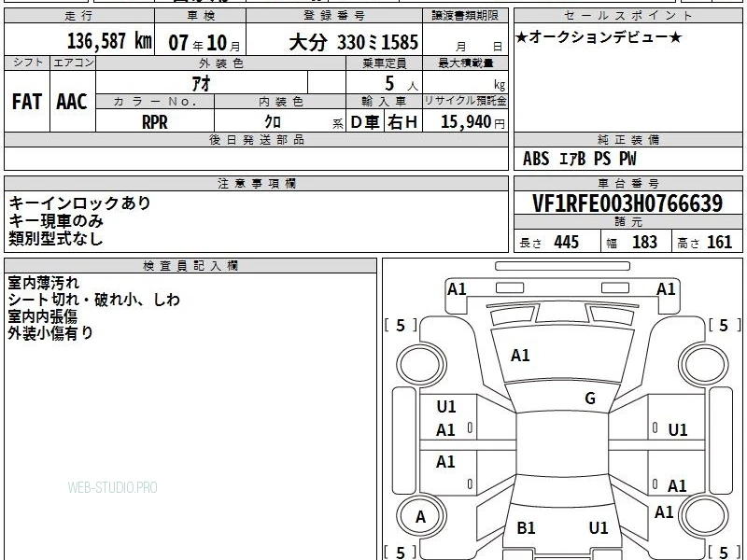Click the mileage value 136,587 km
Image resolution: width=747 pixels, height=560 pixels.
(109, 41)
